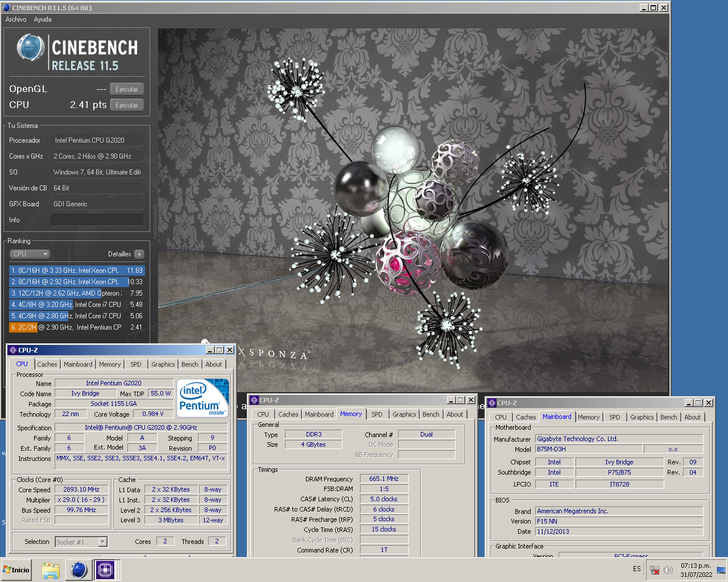This screenshot has width=728, height=582.
Task: Click the volume speaker tray icon
Action: pos(668,570)
